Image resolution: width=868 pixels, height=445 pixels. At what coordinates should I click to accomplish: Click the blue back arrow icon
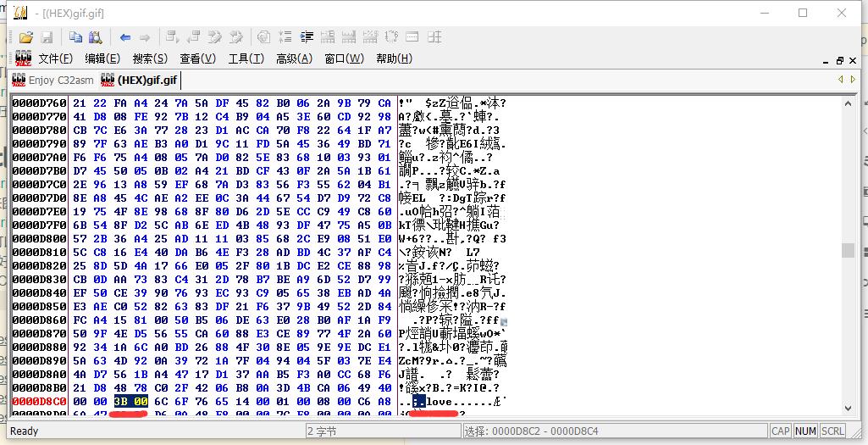pyautogui.click(x=125, y=37)
